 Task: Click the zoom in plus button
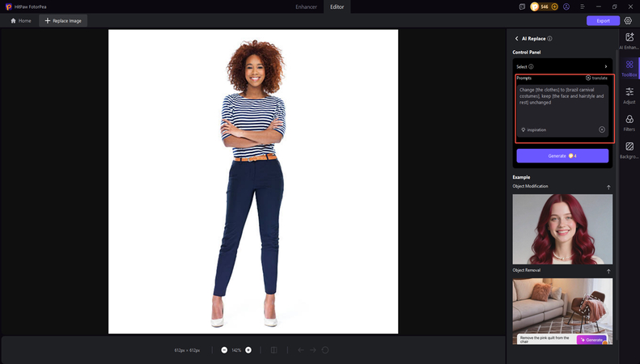click(x=248, y=350)
